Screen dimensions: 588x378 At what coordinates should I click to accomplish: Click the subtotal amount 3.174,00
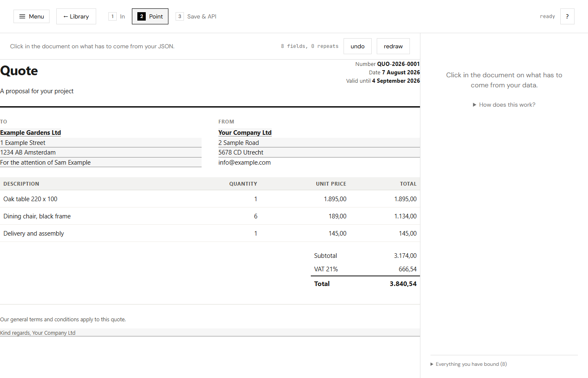tap(405, 256)
